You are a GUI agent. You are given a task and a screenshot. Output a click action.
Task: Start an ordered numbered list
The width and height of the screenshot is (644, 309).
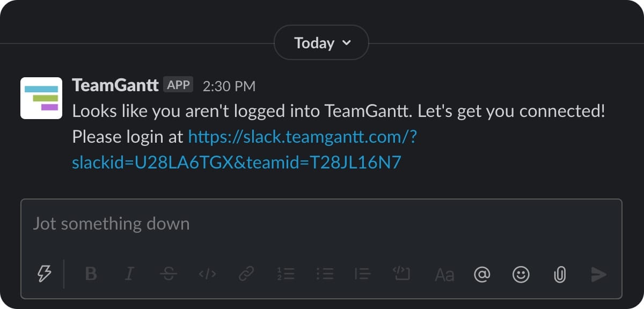(286, 274)
